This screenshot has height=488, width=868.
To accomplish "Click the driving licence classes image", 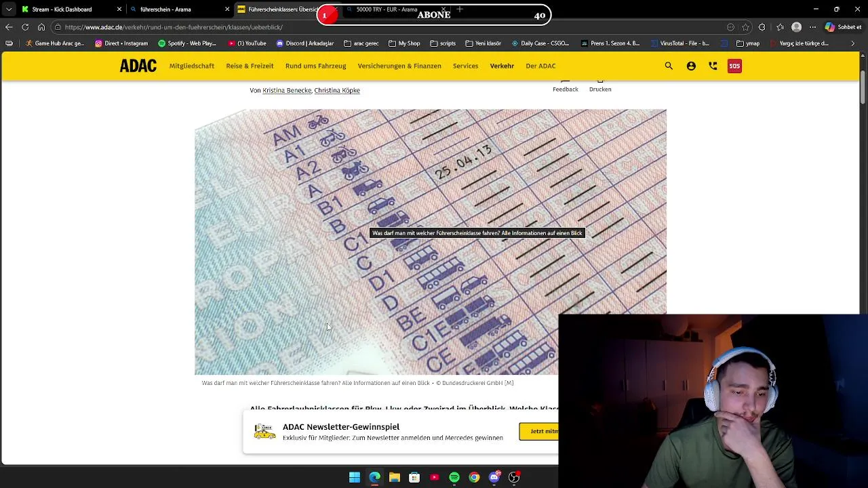I will pyautogui.click(x=431, y=242).
